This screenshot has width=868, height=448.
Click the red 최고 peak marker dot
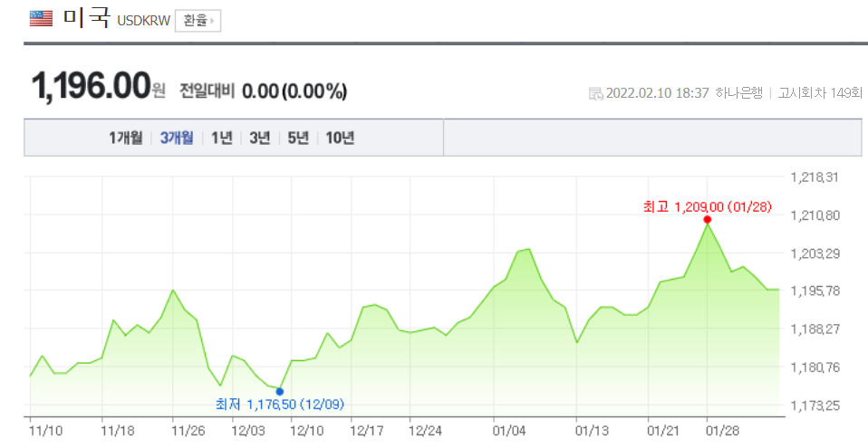tap(708, 220)
